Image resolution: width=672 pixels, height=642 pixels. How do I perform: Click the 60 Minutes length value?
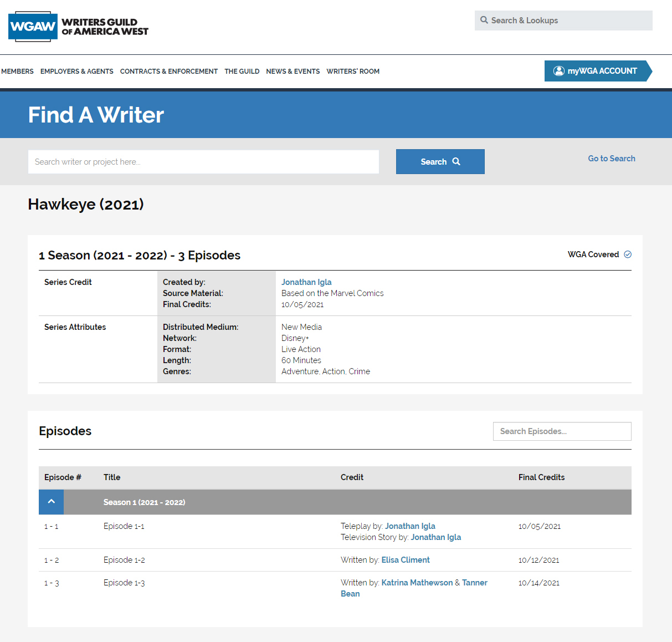click(301, 360)
